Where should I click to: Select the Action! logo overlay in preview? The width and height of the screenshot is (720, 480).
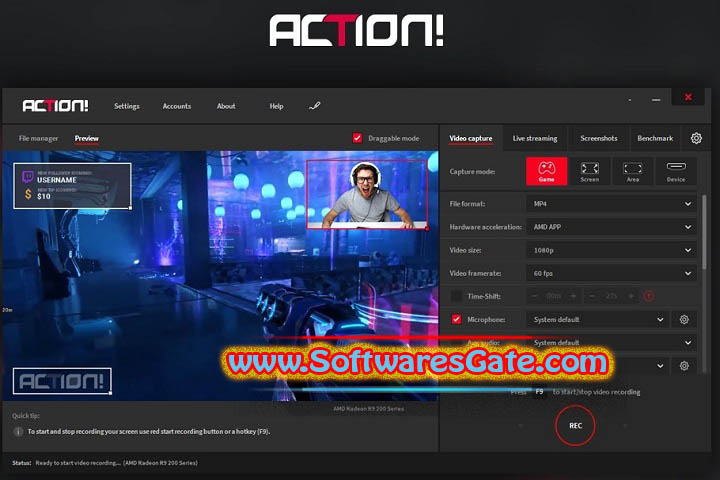pyautogui.click(x=62, y=381)
